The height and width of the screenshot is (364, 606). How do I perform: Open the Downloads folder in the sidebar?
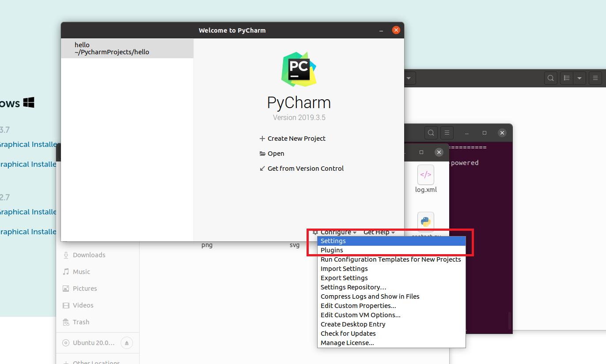[x=88, y=255]
